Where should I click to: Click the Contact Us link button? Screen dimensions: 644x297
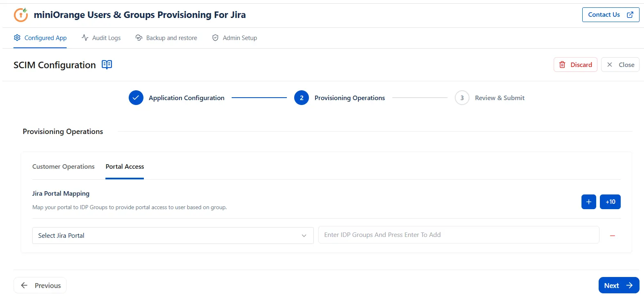tap(610, 15)
